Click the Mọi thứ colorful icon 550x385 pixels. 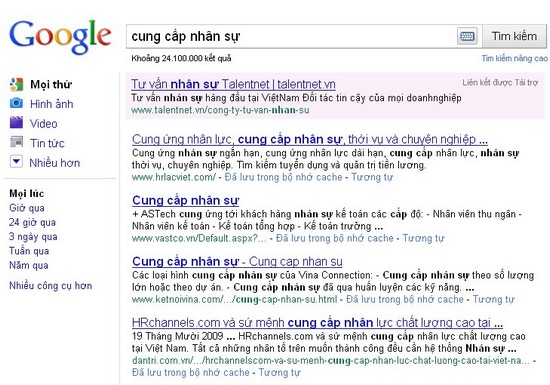tap(16, 84)
